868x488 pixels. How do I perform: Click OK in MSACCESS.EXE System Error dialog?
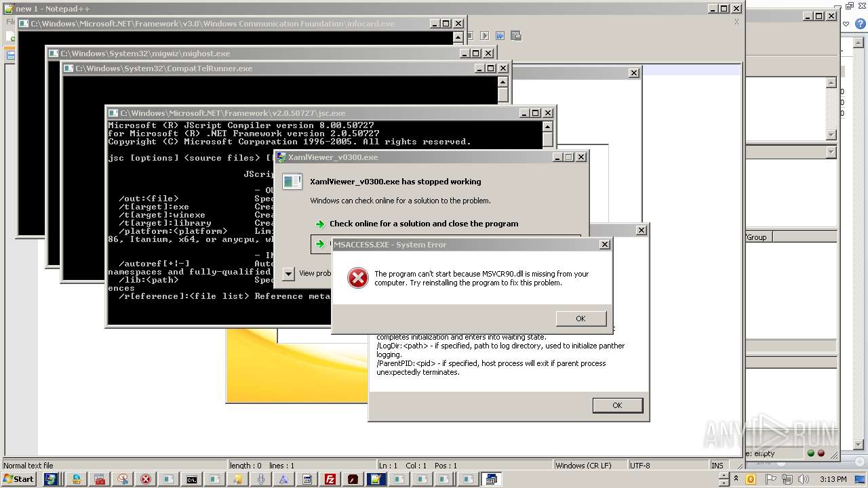tap(580, 319)
